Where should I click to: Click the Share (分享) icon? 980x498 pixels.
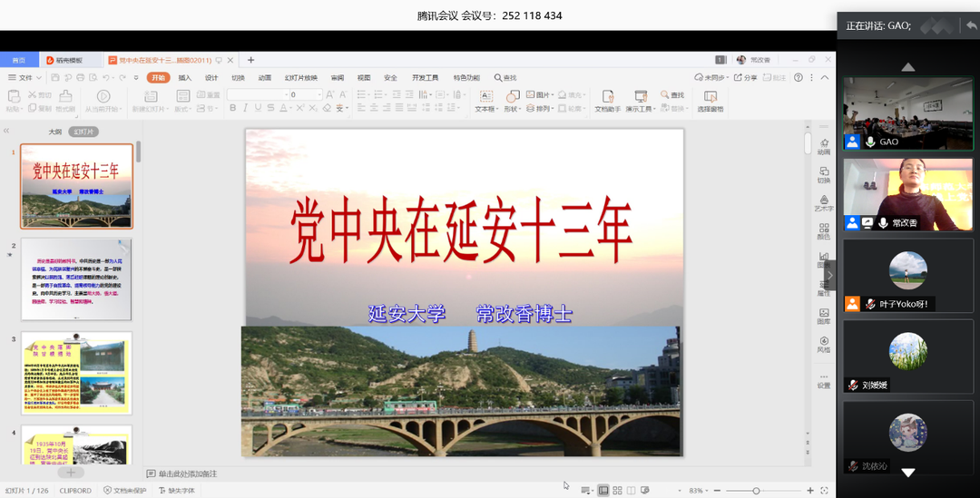click(x=745, y=78)
